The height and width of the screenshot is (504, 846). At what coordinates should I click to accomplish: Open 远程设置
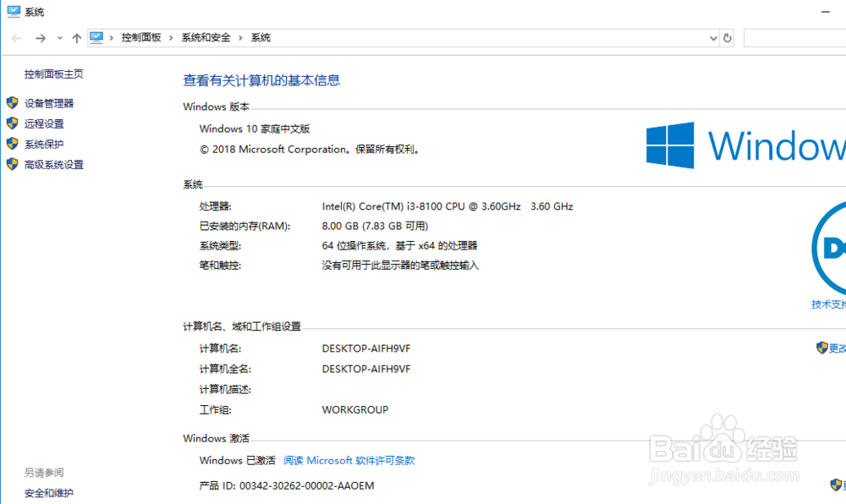(44, 123)
